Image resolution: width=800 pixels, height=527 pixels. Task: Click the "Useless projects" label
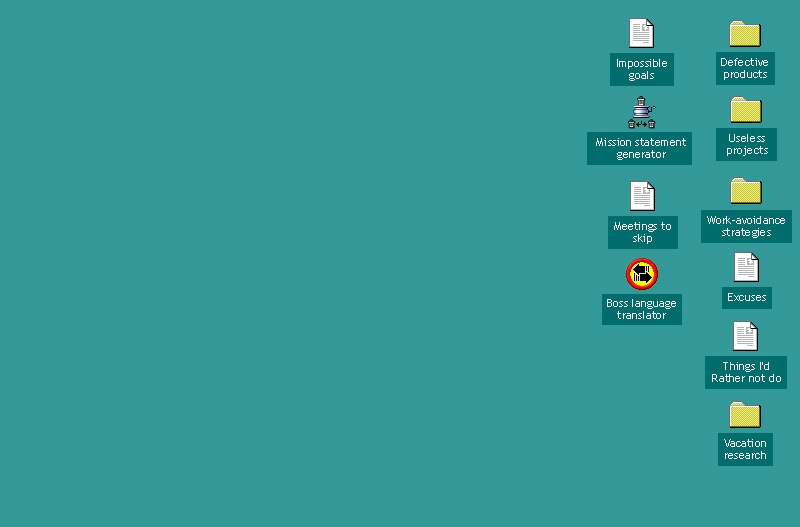pos(746,144)
